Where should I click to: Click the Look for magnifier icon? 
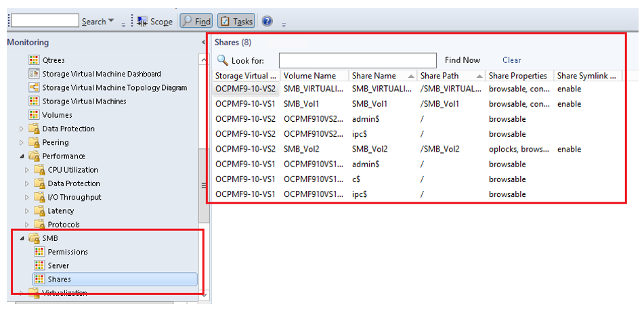(222, 60)
